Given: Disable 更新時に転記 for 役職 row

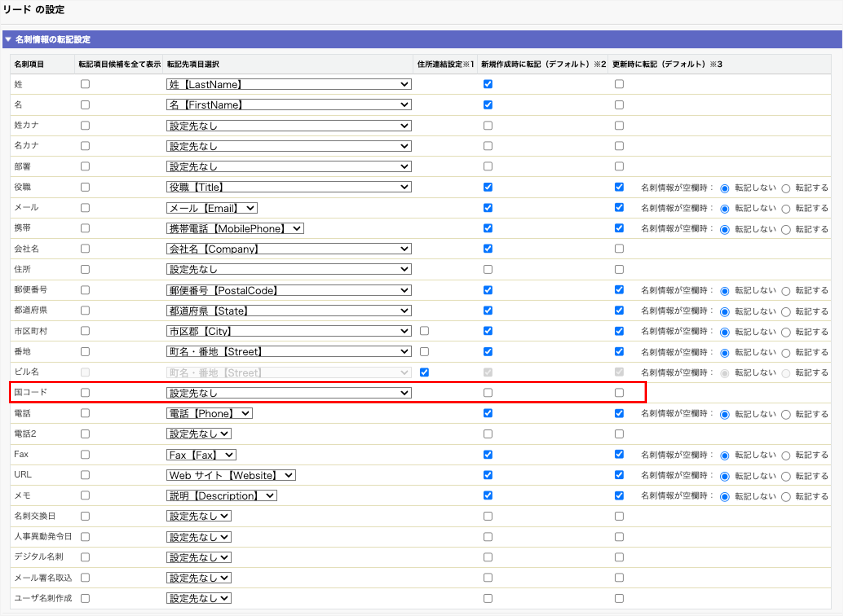Looking at the screenshot, I should [x=619, y=187].
